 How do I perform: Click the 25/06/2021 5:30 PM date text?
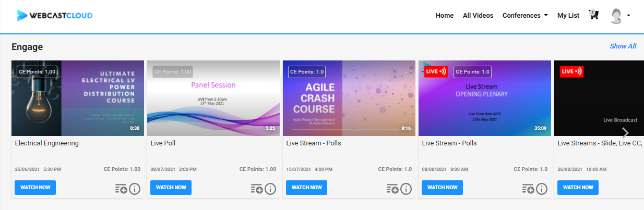[x=38, y=169]
